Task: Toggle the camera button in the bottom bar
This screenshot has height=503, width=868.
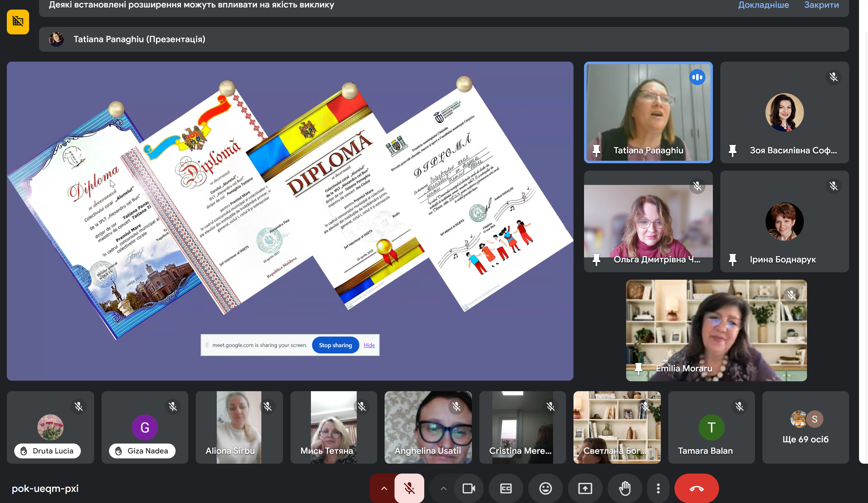Action: pos(469,488)
